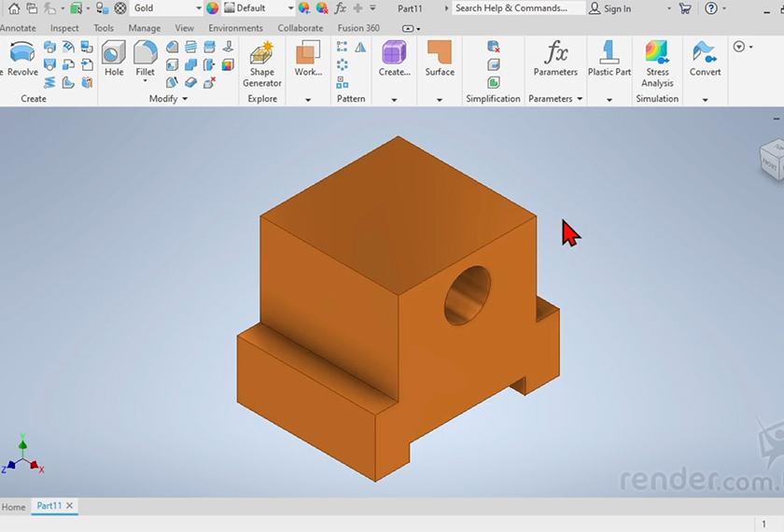784x532 pixels.
Task: Click the Surface tool icon
Action: tap(440, 59)
